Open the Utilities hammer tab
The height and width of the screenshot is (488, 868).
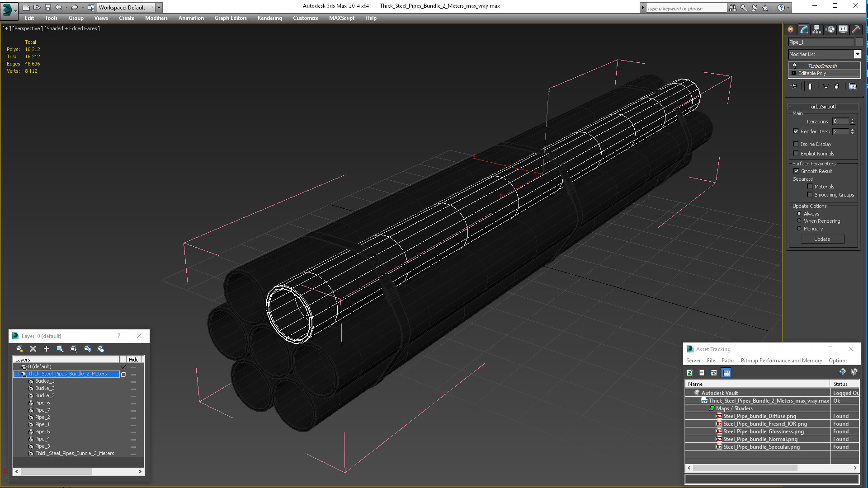[855, 29]
